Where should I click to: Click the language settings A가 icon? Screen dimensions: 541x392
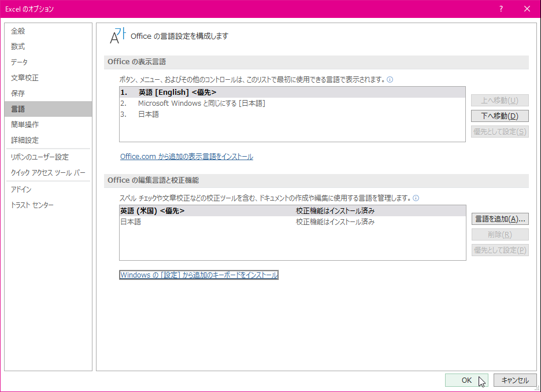(118, 36)
